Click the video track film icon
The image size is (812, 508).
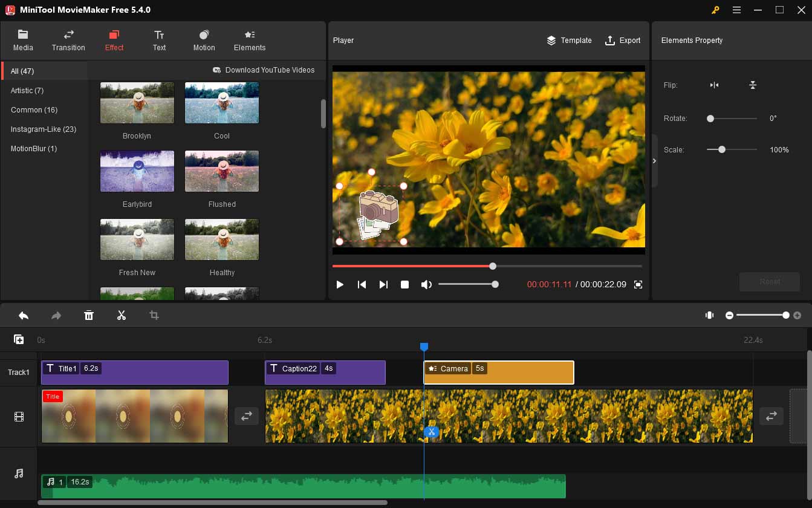tap(19, 417)
